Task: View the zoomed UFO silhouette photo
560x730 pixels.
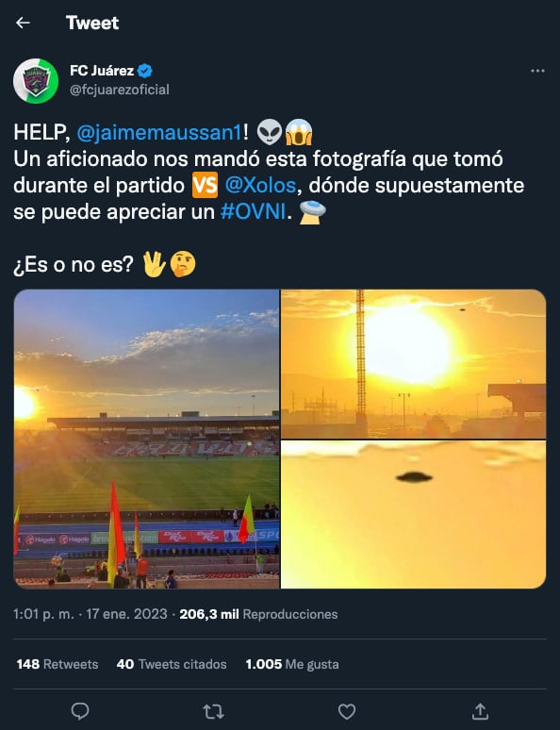Action: click(413, 514)
